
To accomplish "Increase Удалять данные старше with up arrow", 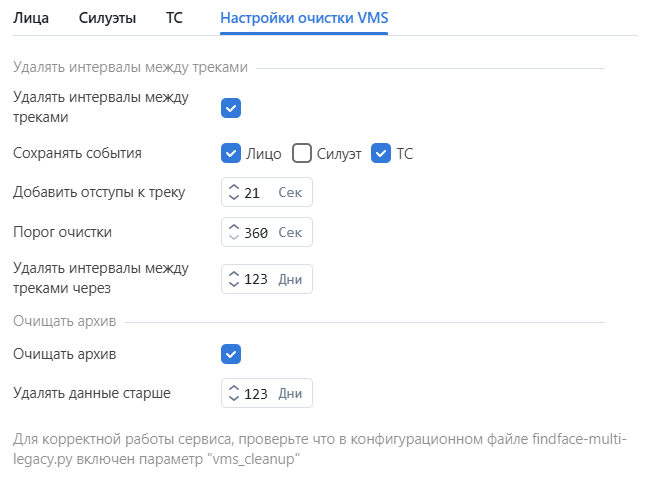I will coord(234,388).
